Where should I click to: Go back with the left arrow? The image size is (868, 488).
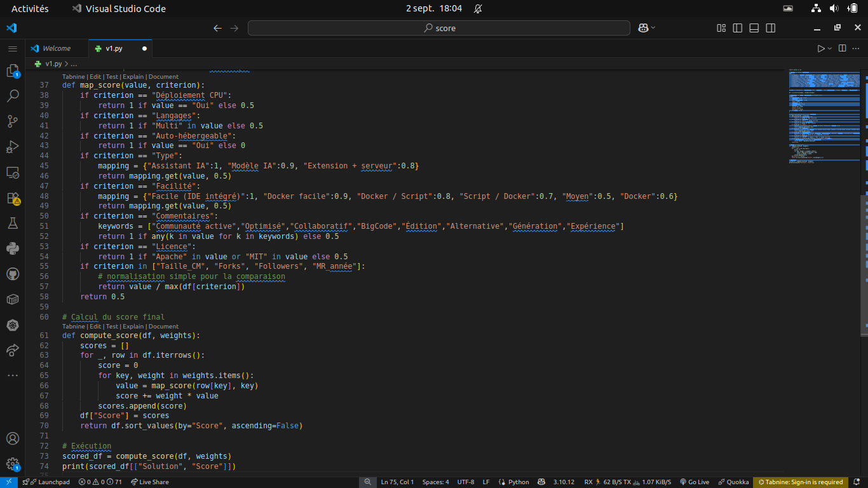pyautogui.click(x=218, y=28)
